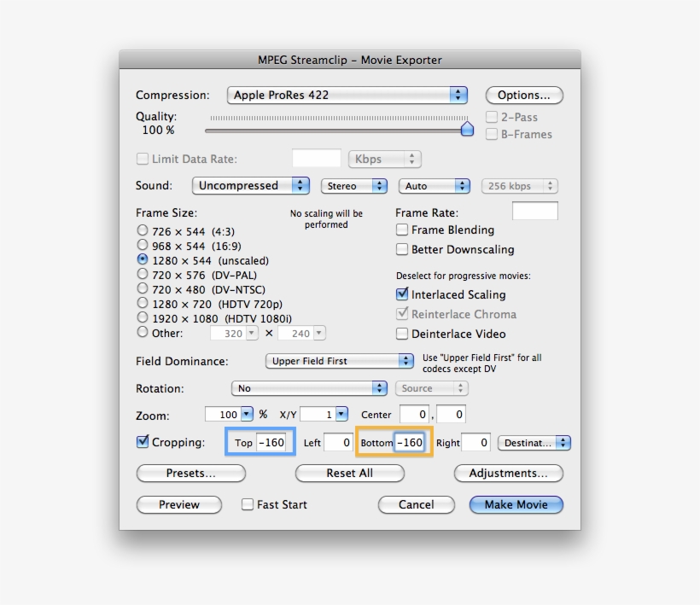Uncheck the Cropping checkbox

141,442
